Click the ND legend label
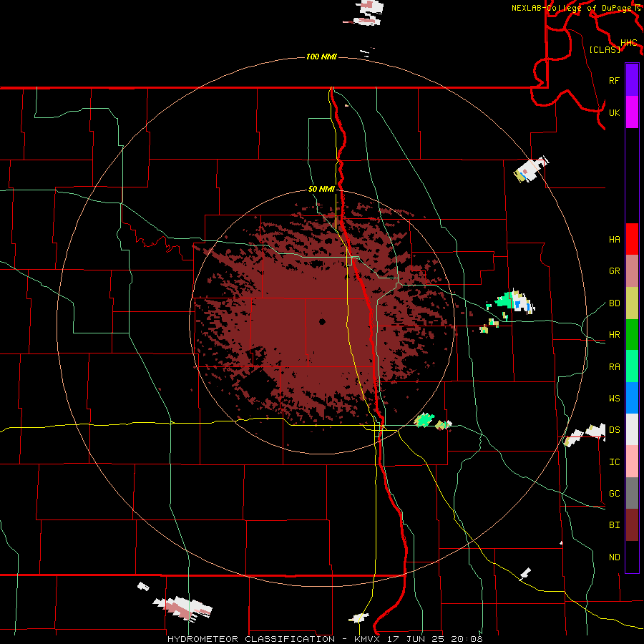The image size is (644, 644). [x=614, y=557]
